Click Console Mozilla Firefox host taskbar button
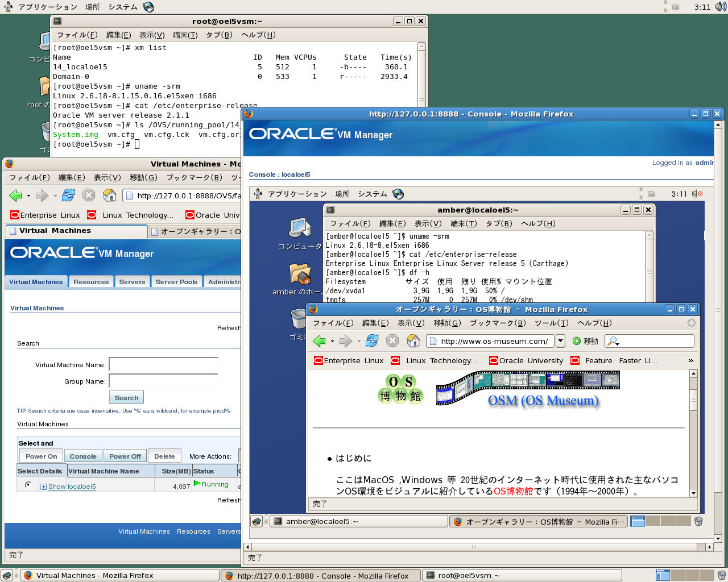 [x=320, y=575]
